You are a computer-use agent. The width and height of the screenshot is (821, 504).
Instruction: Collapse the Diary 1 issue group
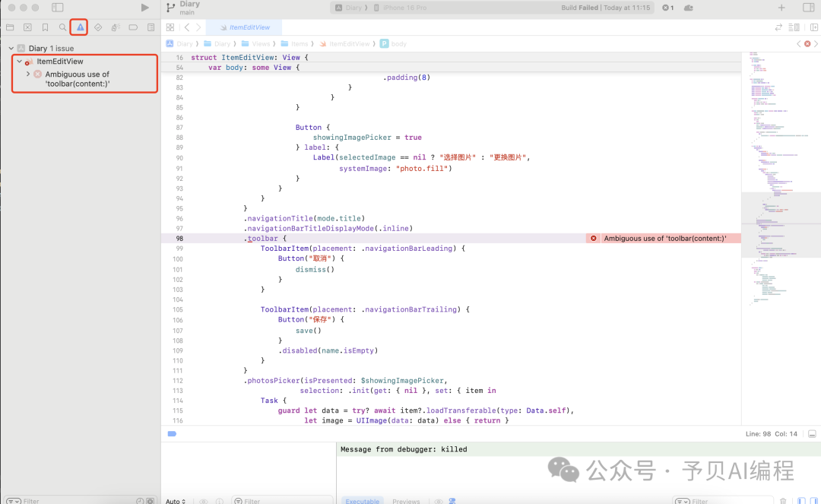11,48
